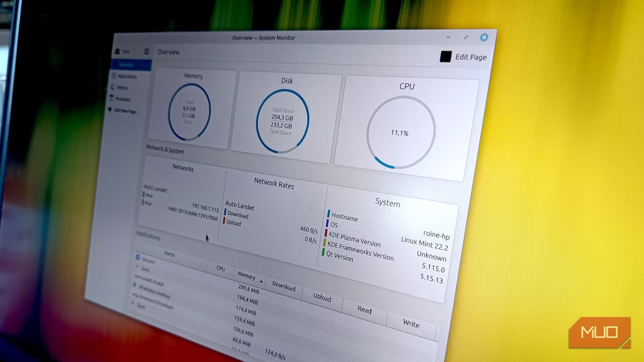Click the Discord app icon in list

pyautogui.click(x=138, y=257)
